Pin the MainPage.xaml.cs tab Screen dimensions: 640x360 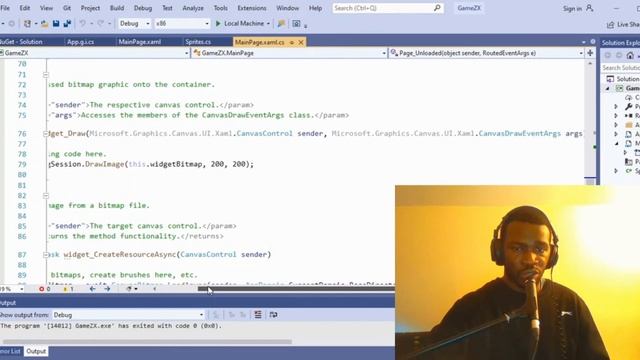(291, 42)
